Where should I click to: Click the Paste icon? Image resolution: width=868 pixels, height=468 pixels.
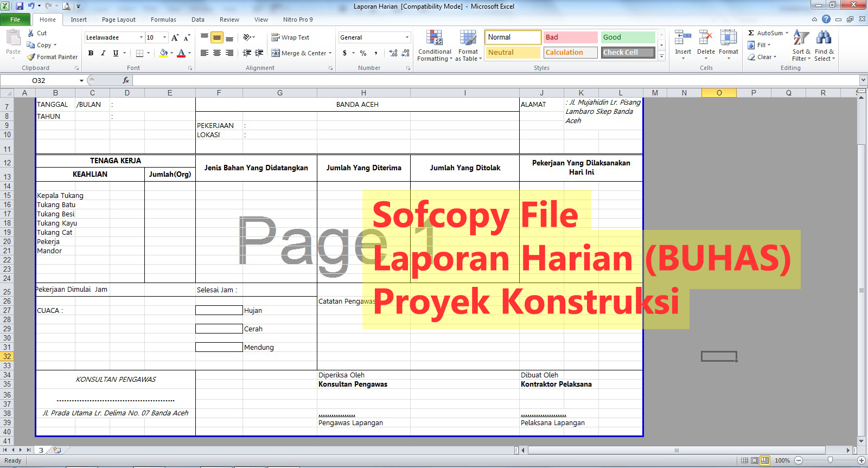click(x=13, y=38)
